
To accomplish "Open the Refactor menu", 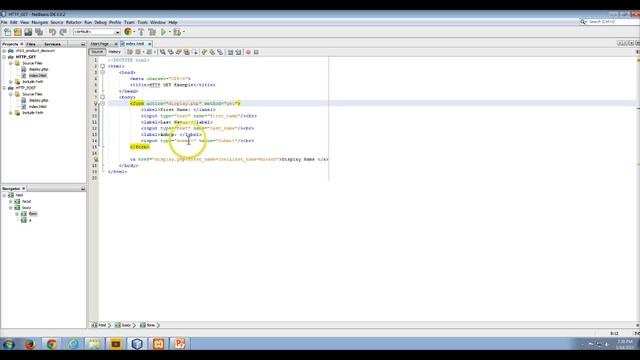I will tap(73, 22).
